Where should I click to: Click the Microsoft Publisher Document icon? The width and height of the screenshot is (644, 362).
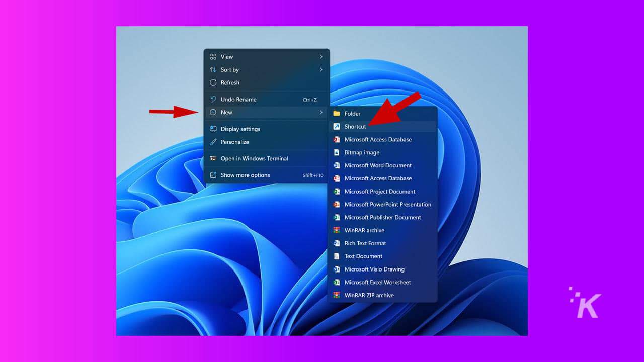pyautogui.click(x=337, y=218)
